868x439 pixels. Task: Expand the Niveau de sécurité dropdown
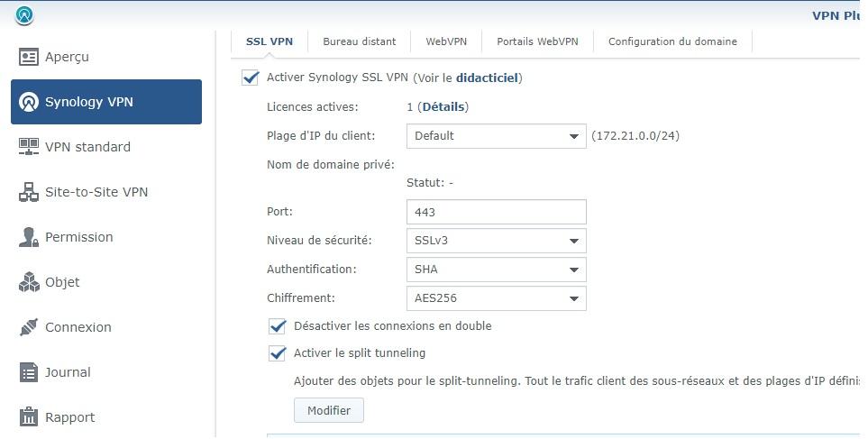click(x=497, y=241)
